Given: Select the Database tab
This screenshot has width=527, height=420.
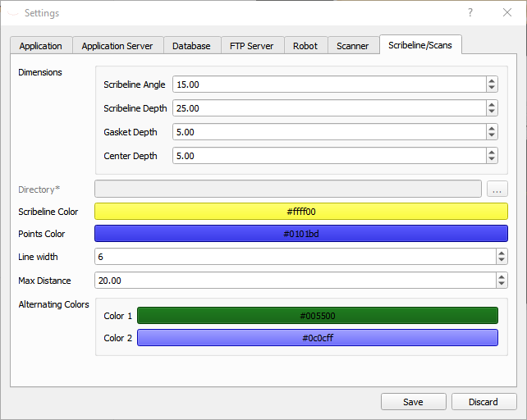Looking at the screenshot, I should click(x=191, y=46).
